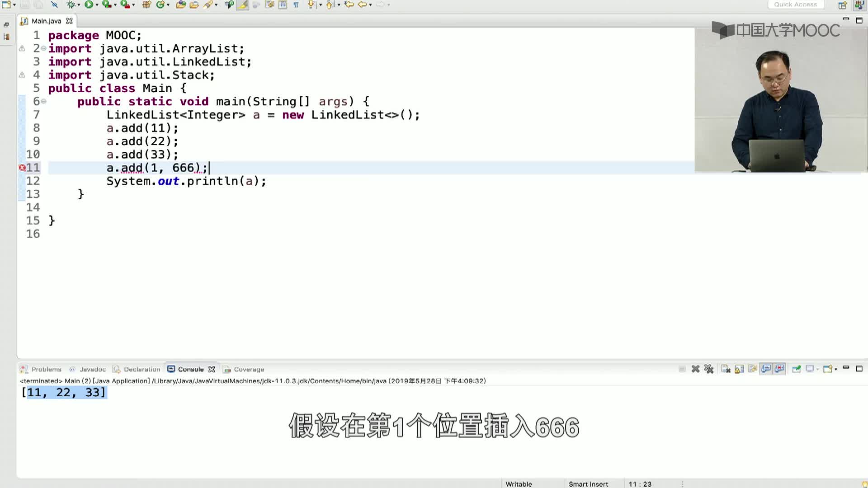
Task: Select the Main.java editor tab
Action: point(46,21)
